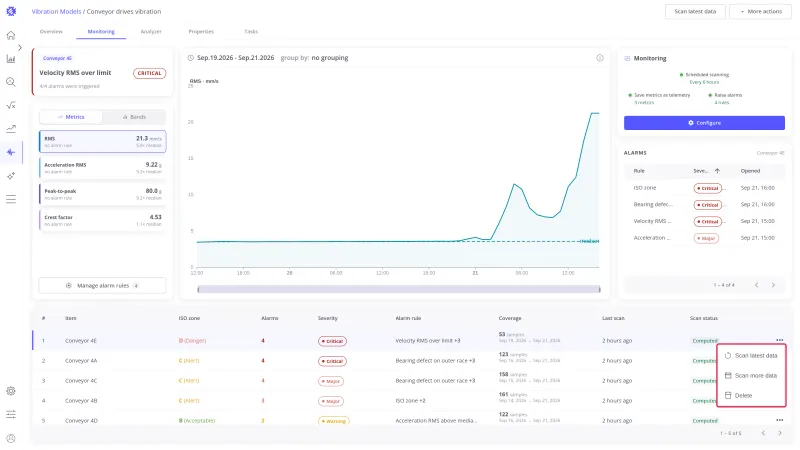The height and width of the screenshot is (450, 800).
Task: Go to next page of alarms panel
Action: point(773,285)
